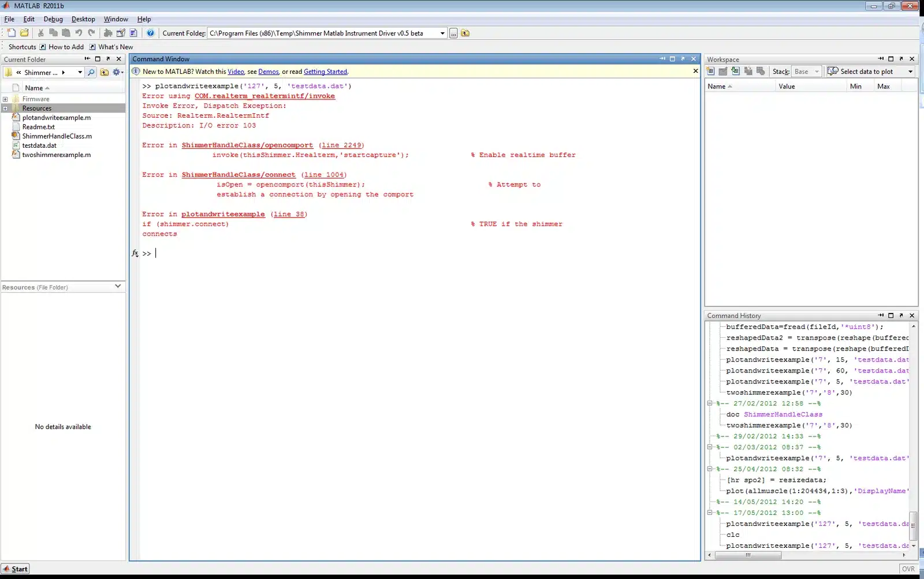Collapse the 27/02/2012 12:58 history group

(x=710, y=404)
